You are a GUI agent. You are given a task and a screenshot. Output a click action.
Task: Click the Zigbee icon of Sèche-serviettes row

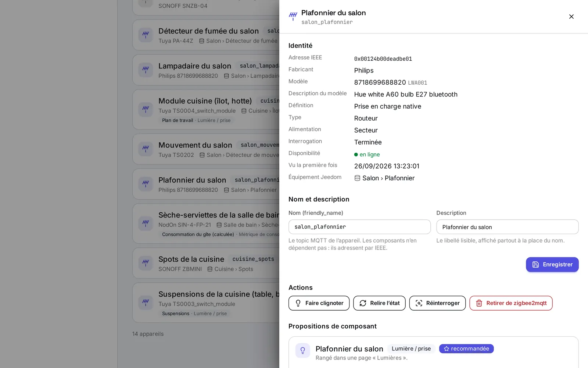(x=146, y=223)
